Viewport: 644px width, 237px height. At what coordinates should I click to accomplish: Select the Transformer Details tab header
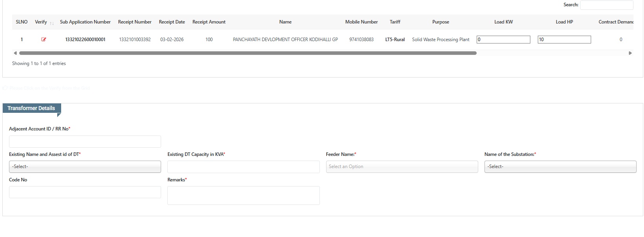31,108
